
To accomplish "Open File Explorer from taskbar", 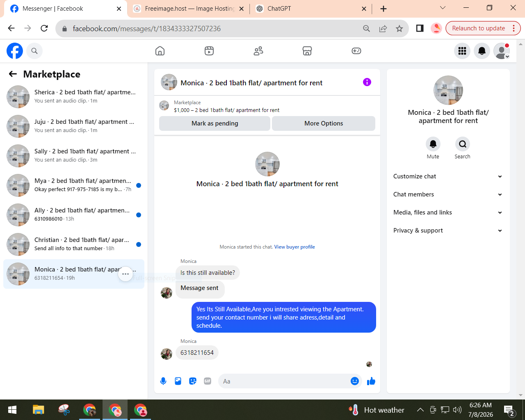I will (39, 410).
